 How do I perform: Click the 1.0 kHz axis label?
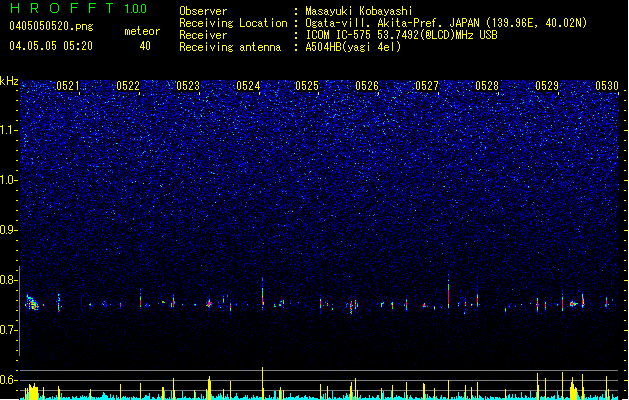click(x=8, y=180)
